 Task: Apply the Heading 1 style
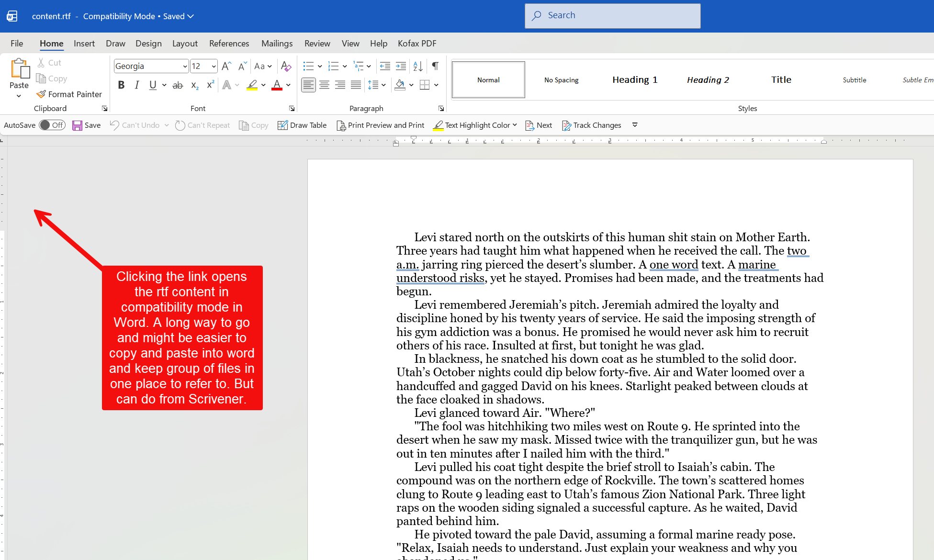(635, 80)
